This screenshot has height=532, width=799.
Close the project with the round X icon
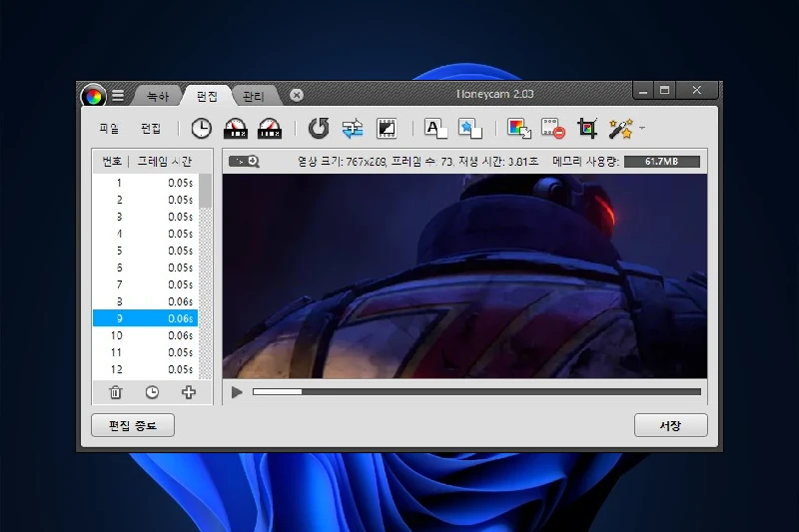tap(297, 95)
